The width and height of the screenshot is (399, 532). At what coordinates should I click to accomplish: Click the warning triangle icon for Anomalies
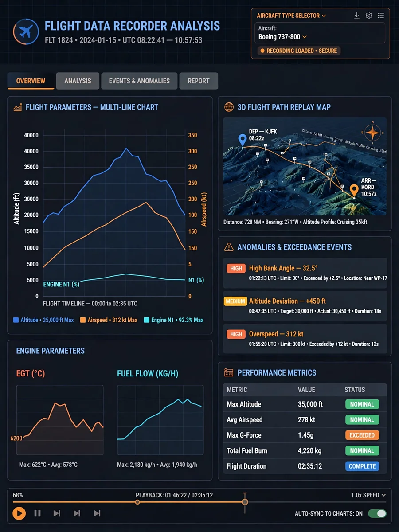(x=229, y=247)
